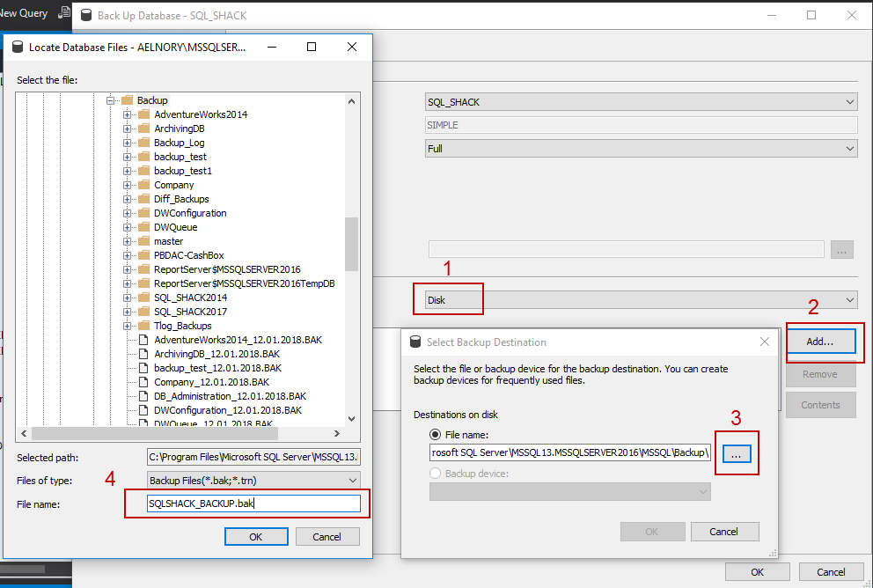Click the Selected path field
The image size is (873, 588).
coord(253,457)
